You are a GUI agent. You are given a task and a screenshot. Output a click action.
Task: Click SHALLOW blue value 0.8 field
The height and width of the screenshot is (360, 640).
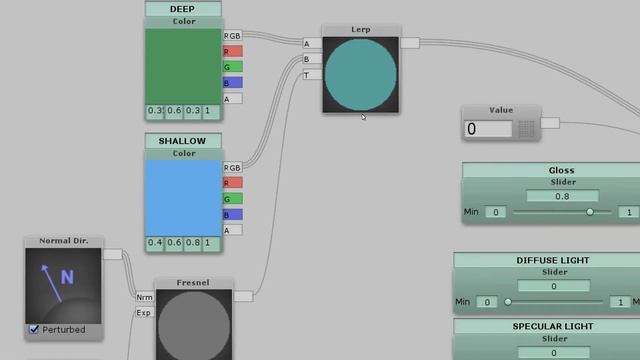[x=193, y=243]
